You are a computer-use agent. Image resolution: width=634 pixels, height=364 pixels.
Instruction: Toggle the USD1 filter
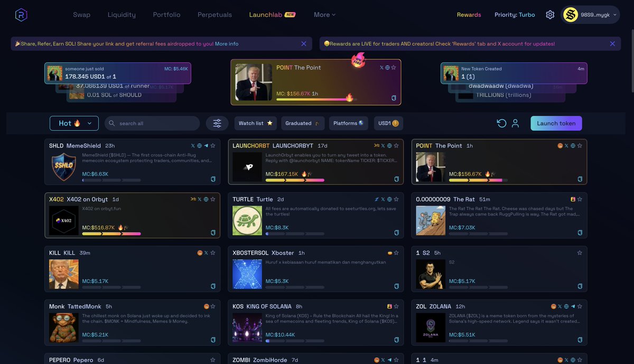click(x=388, y=123)
